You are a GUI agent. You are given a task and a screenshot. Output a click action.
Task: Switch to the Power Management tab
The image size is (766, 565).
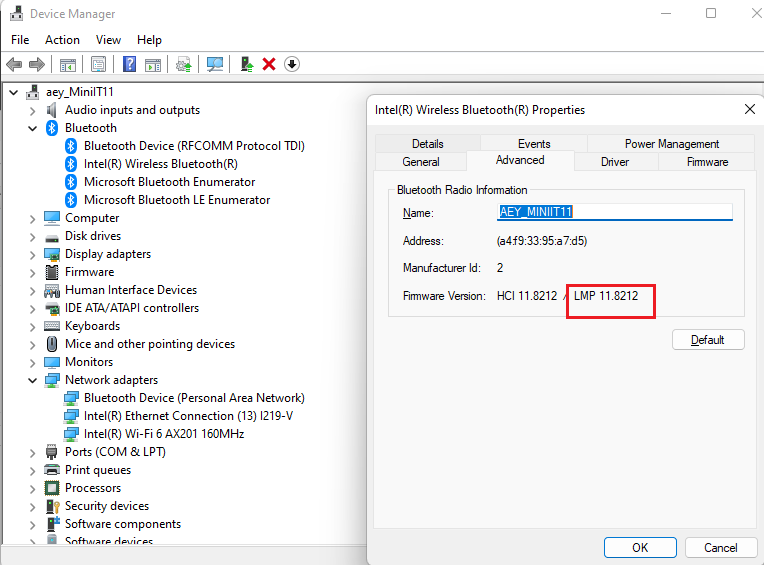[x=671, y=144]
